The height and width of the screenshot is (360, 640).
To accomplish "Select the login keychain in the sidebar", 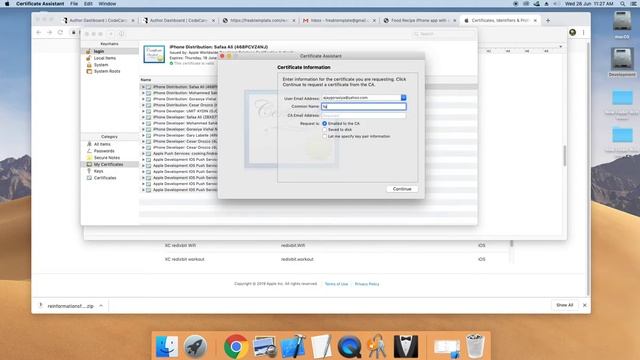I will 110,51.
